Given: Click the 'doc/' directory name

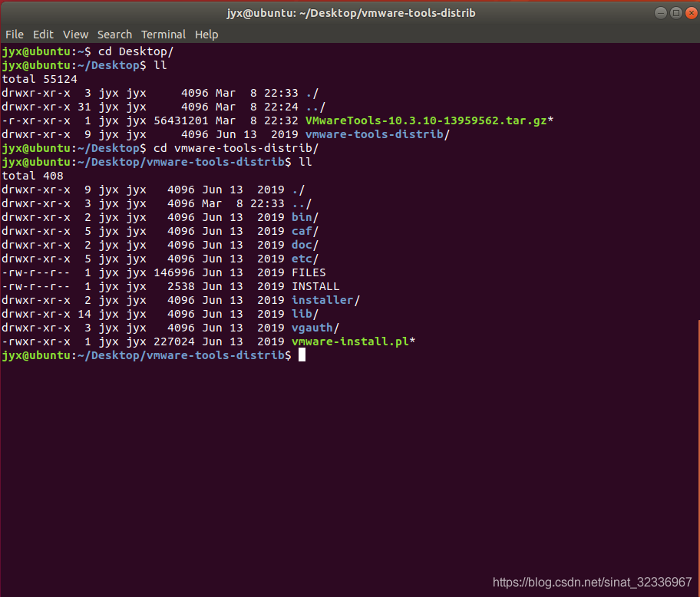Looking at the screenshot, I should pos(305,245).
